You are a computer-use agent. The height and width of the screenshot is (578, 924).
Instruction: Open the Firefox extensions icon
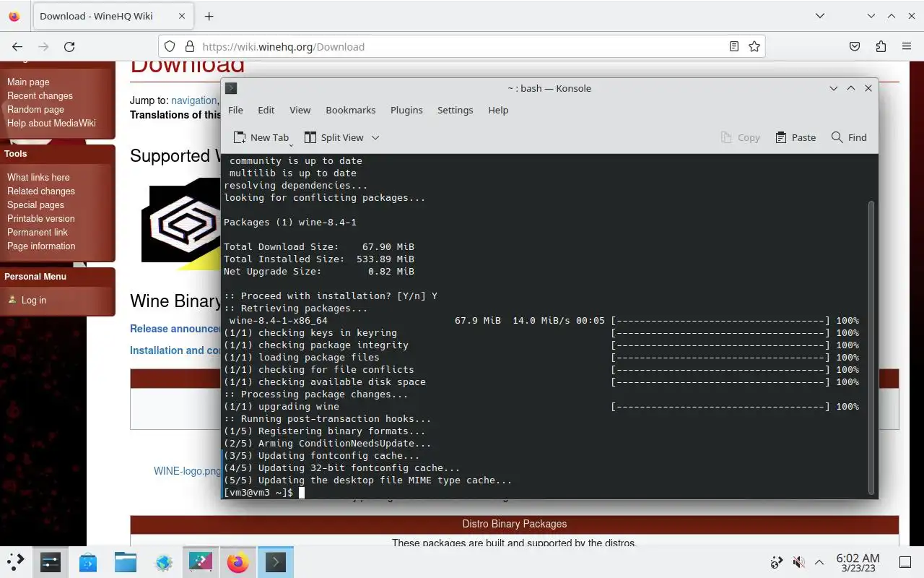coord(881,46)
